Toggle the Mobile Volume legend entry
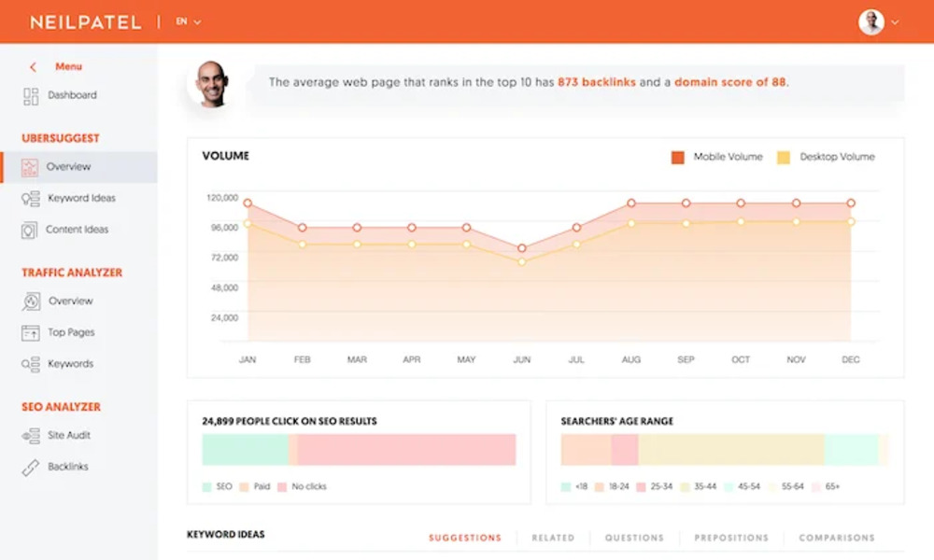The height and width of the screenshot is (560, 934). [676, 157]
